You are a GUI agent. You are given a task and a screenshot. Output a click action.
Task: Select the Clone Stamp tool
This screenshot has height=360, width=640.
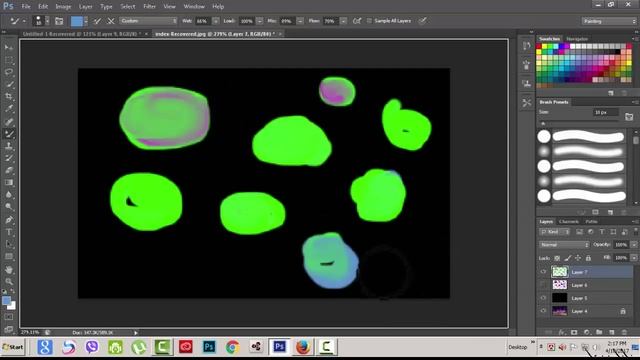point(9,146)
